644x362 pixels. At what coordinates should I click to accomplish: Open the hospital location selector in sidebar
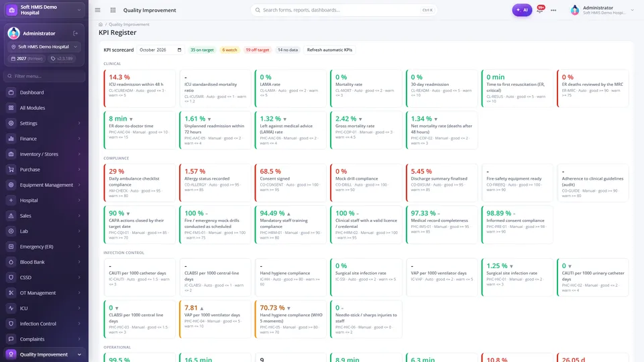tap(44, 47)
